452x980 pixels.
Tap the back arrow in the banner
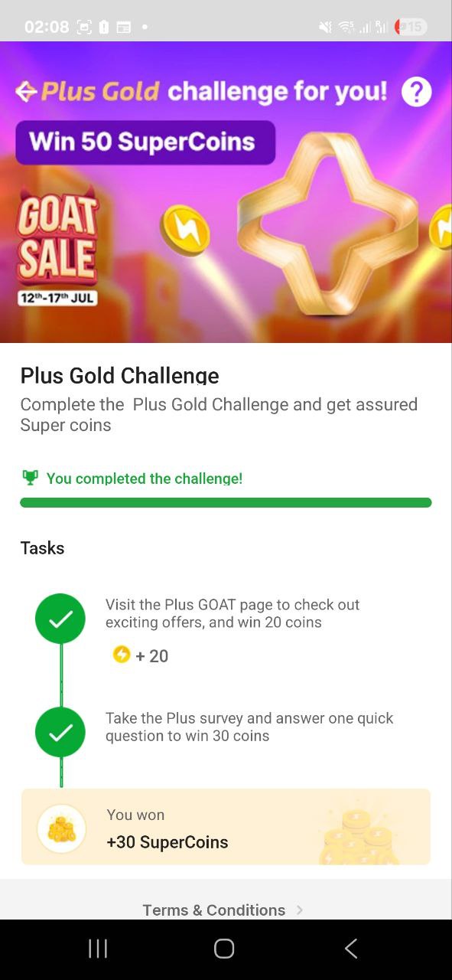(26, 93)
